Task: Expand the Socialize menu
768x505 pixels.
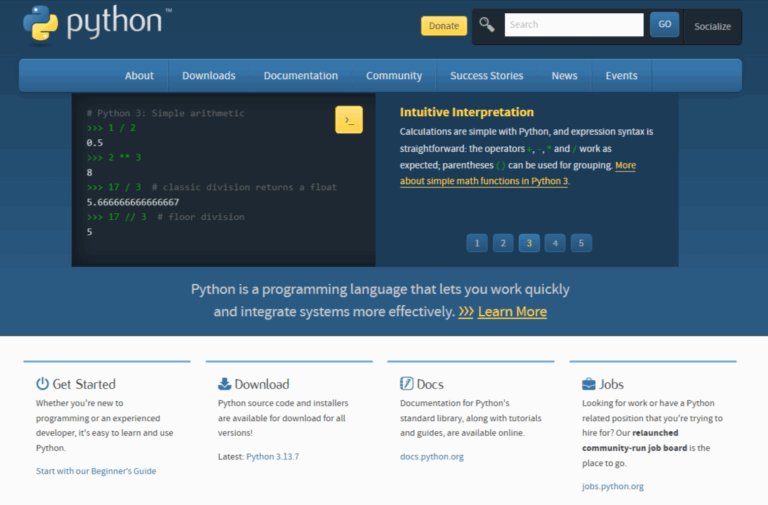Action: click(712, 26)
